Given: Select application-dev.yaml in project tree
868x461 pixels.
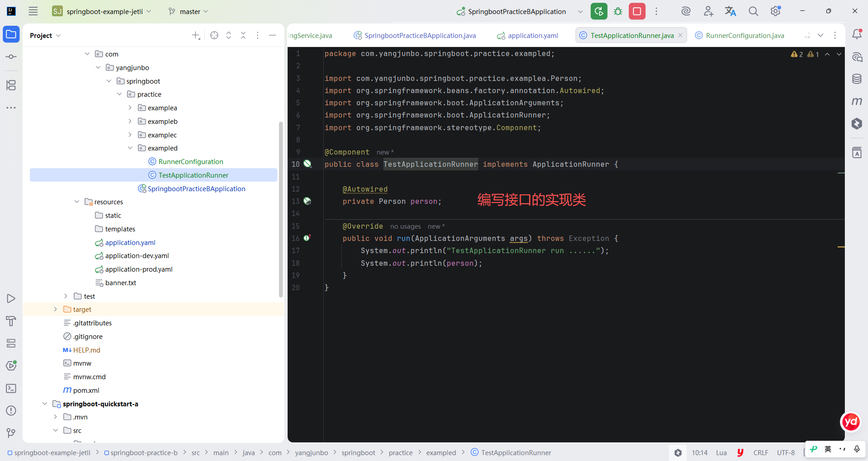Looking at the screenshot, I should tap(137, 255).
